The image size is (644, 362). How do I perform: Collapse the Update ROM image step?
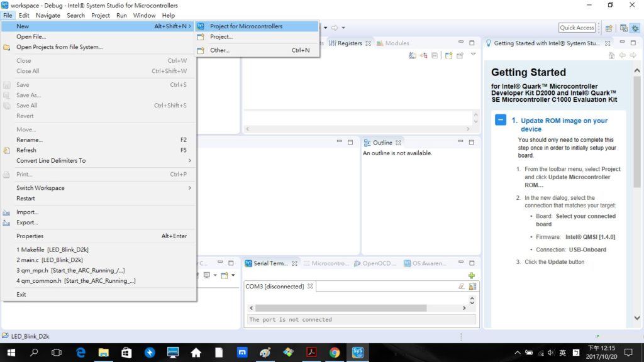click(x=500, y=120)
